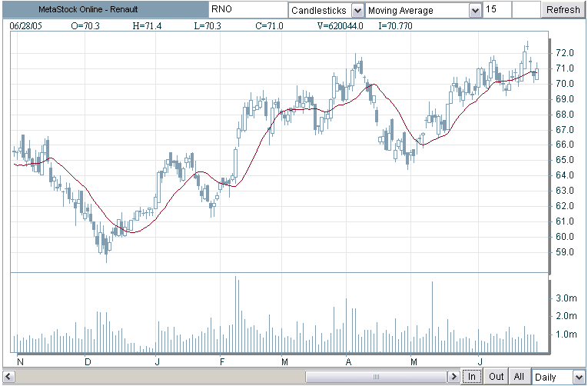
Task: Click the O=70.3 open value
Action: [x=85, y=26]
